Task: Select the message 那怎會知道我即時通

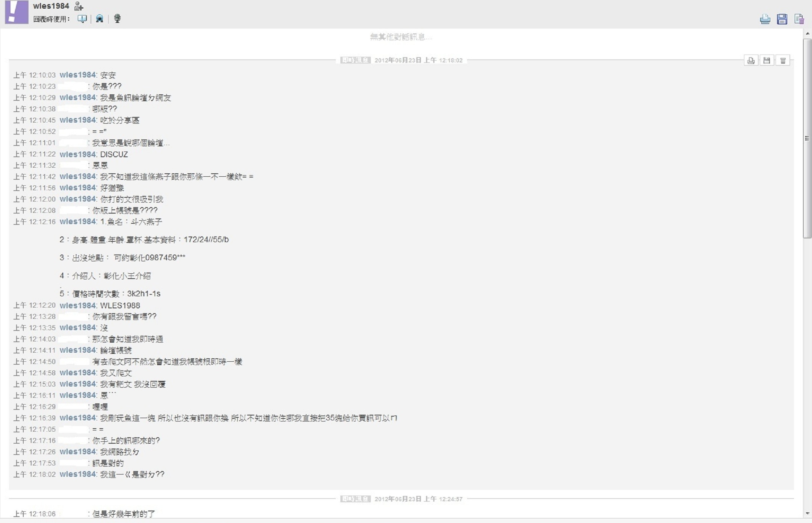Action: coord(128,339)
